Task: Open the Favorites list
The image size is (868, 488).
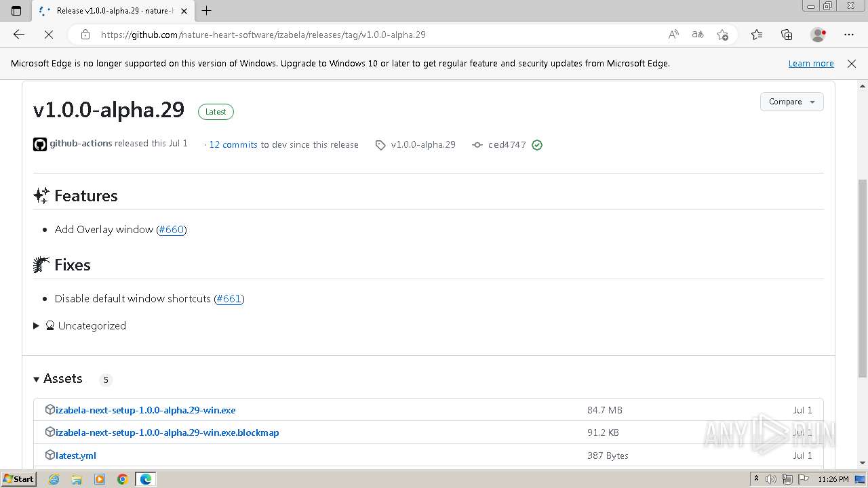Action: tap(757, 35)
